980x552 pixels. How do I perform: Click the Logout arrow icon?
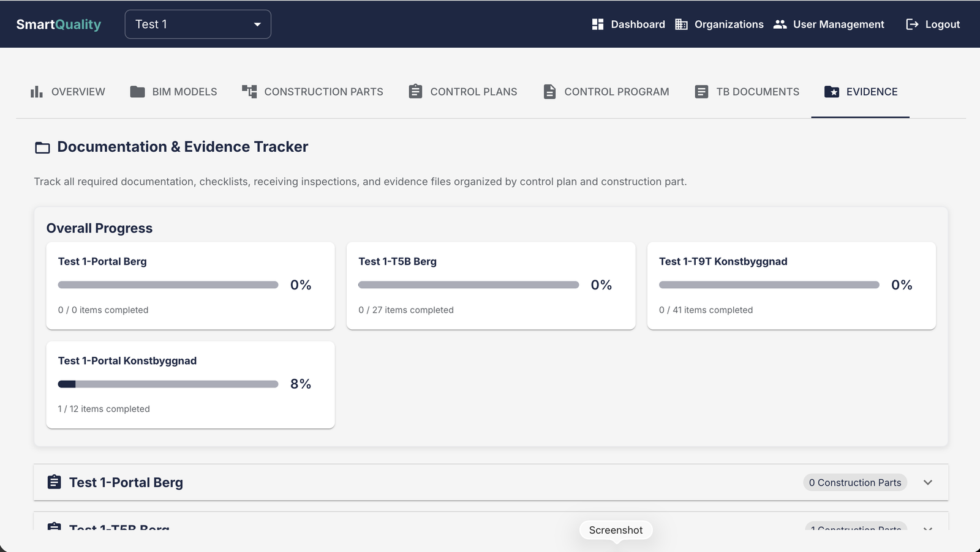point(912,24)
